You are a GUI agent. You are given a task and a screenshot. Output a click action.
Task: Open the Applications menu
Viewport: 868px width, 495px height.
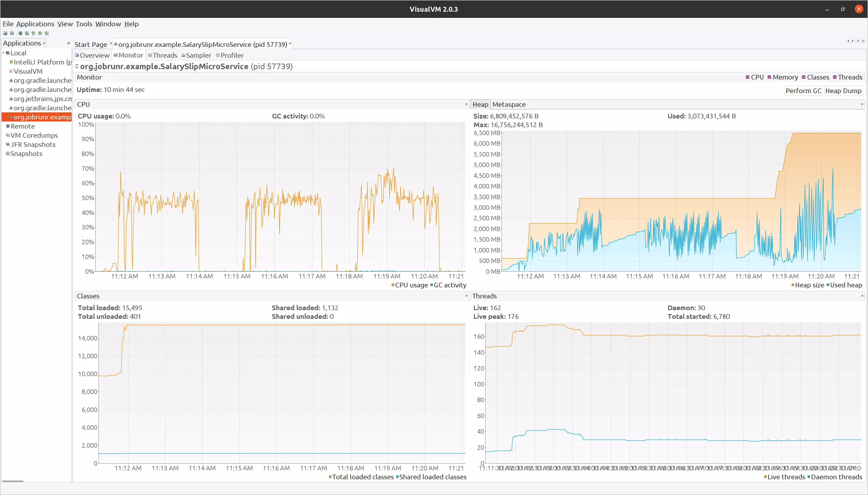pos(35,24)
